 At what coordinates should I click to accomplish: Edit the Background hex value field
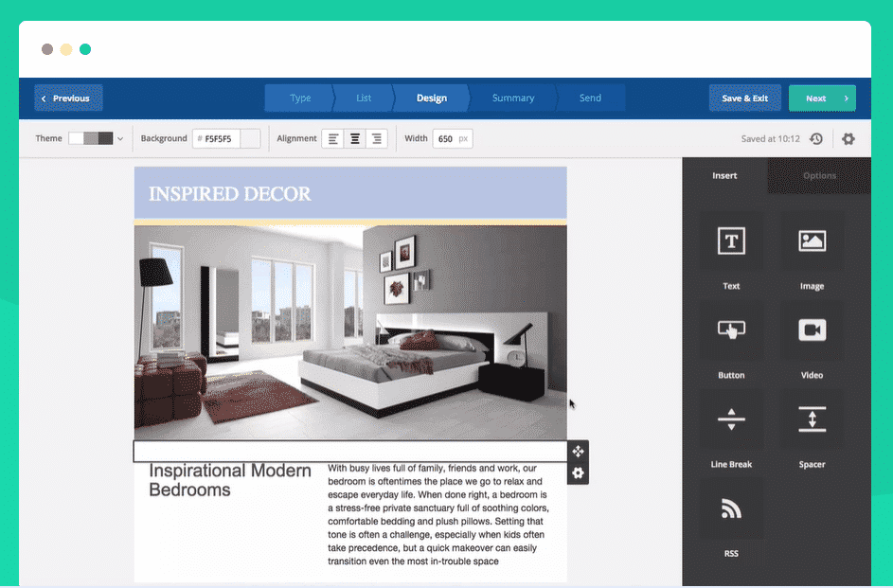[x=217, y=138]
